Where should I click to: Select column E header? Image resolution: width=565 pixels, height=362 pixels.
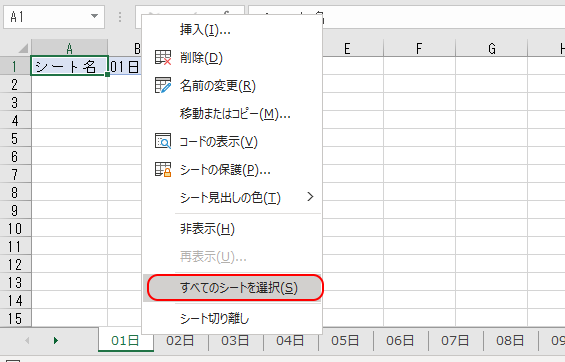[x=347, y=48]
